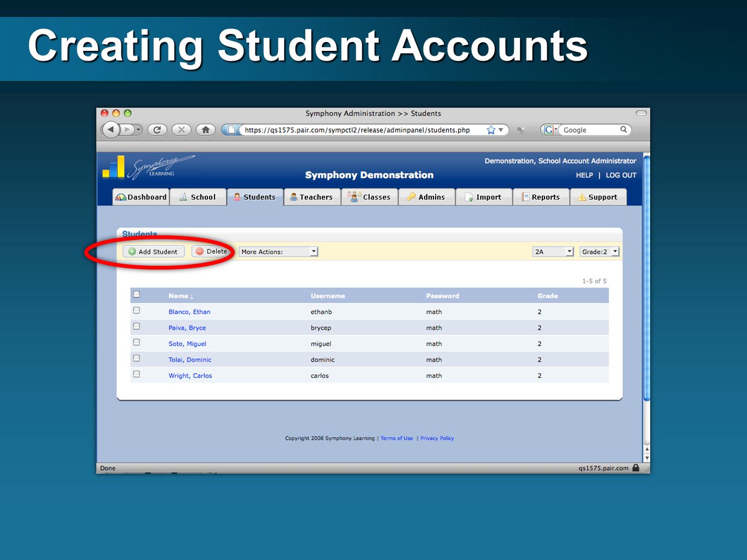Open the Grade:2 filter dropdown
The width and height of the screenshot is (747, 560).
(x=599, y=252)
